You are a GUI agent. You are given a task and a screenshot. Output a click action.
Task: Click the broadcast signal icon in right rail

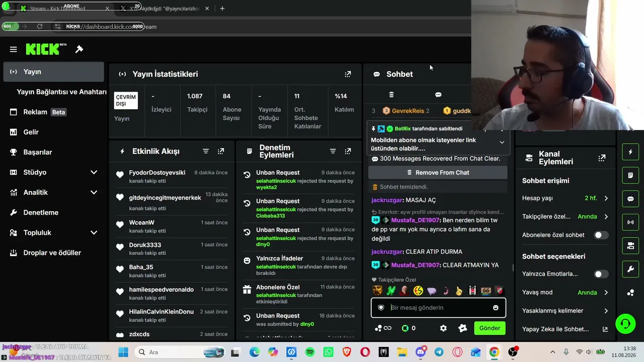pos(630,222)
